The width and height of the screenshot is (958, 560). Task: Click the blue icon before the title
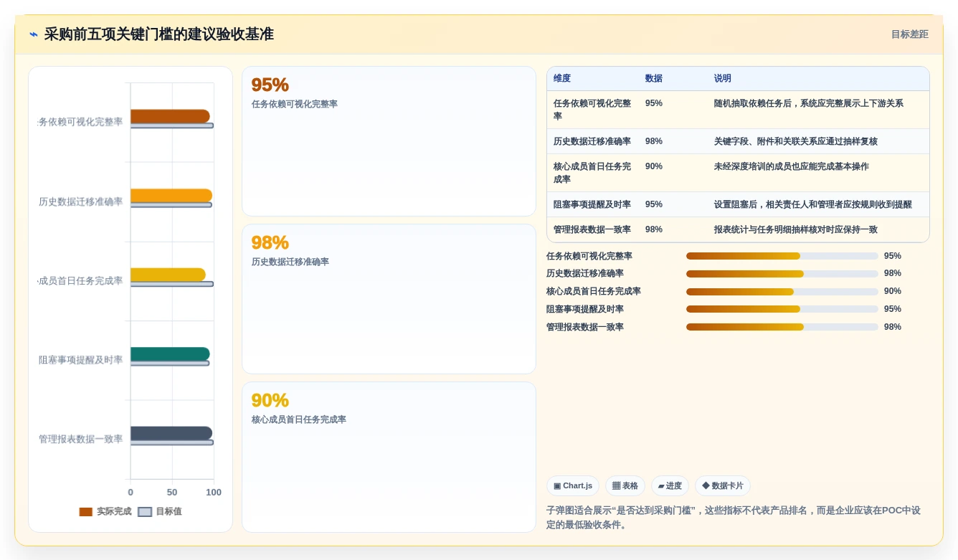tap(34, 34)
